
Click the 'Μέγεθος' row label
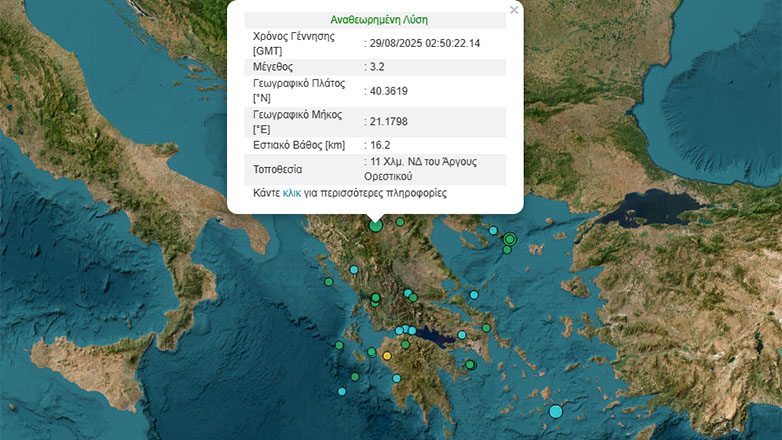[x=273, y=67]
